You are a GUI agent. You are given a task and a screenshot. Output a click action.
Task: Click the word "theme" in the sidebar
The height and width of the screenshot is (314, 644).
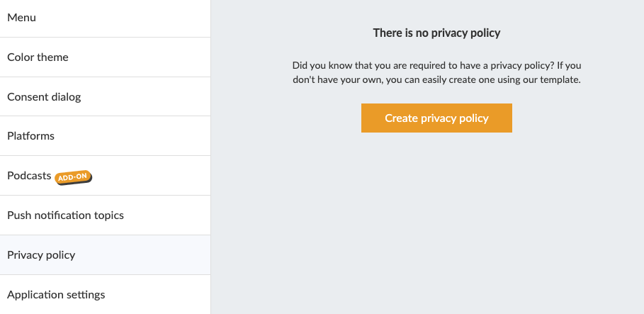(x=53, y=57)
